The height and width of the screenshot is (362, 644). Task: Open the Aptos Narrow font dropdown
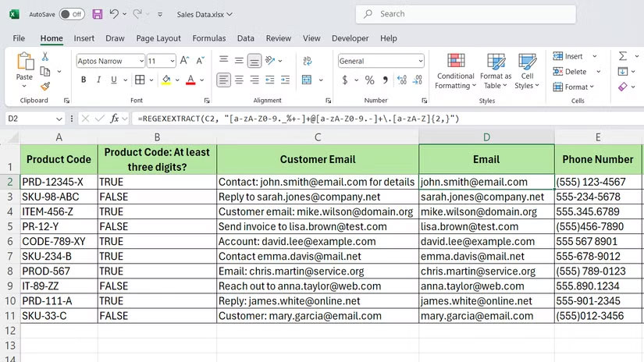point(141,61)
